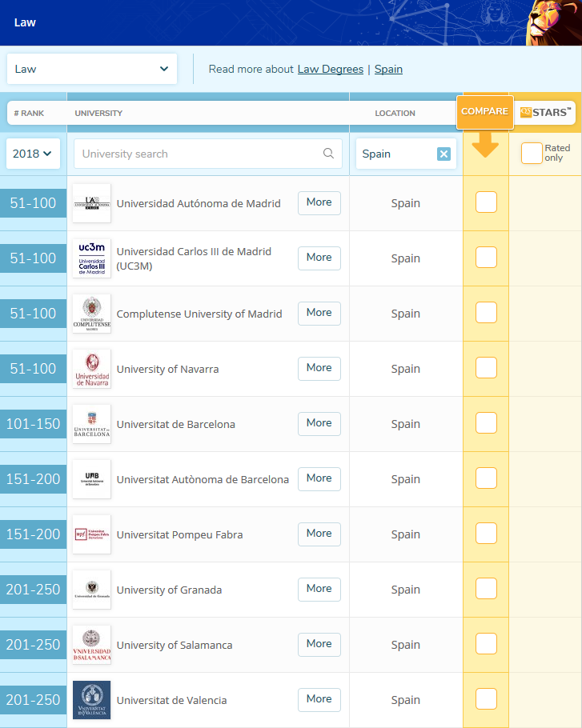The height and width of the screenshot is (728, 582).
Task: Open University of Salamanca logo
Action: [x=91, y=645]
